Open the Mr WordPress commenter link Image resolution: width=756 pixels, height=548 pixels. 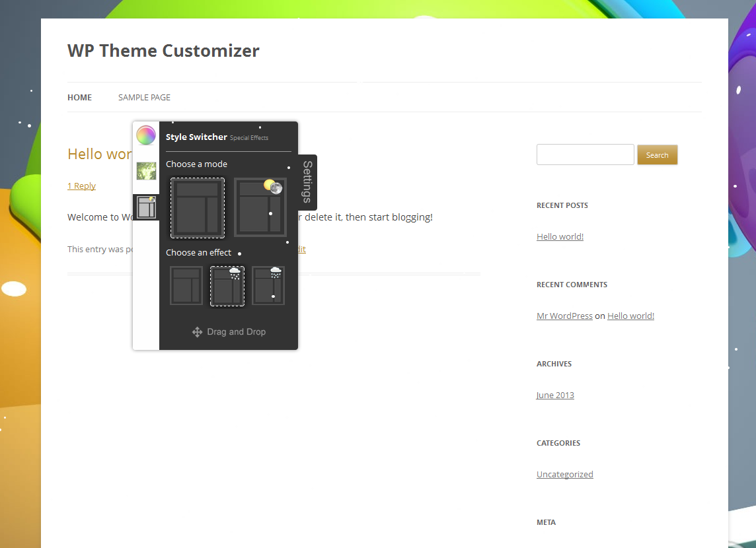click(564, 316)
